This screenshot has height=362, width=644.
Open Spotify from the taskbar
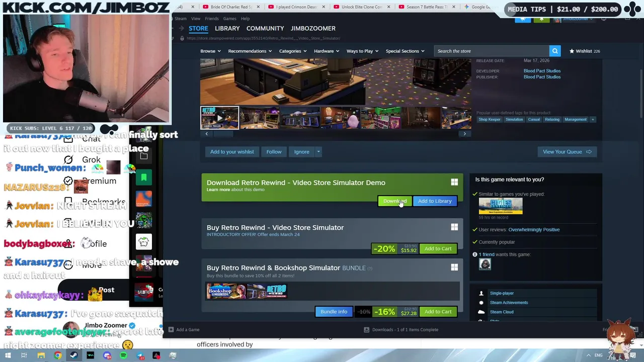[x=123, y=355]
